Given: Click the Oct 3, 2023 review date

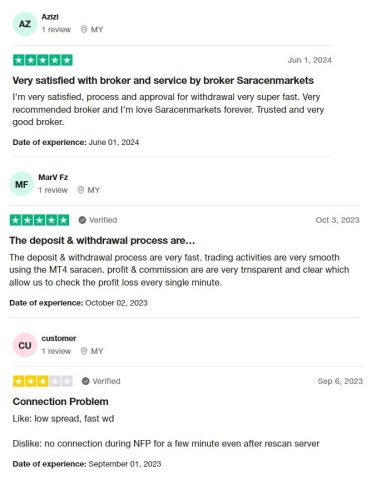Looking at the screenshot, I should coord(337,220).
